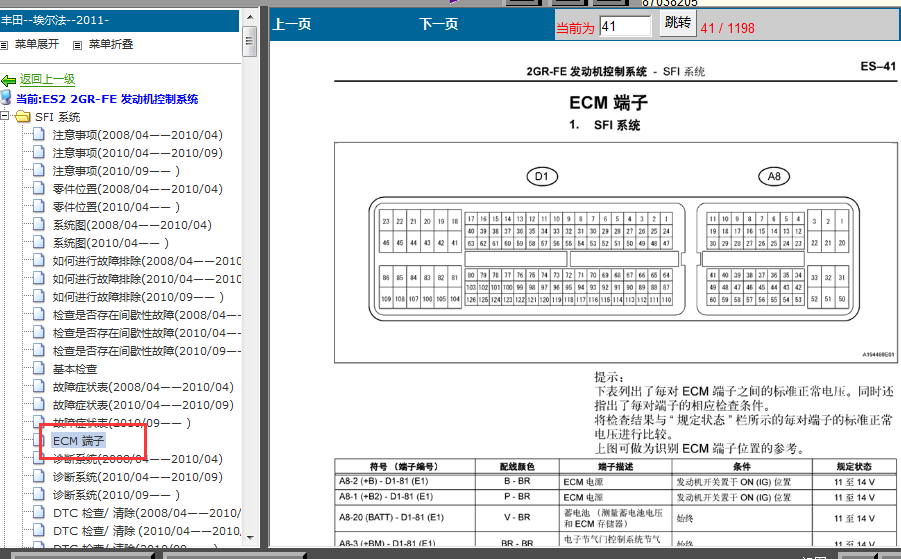Click the page icon beside ECM 端子

tap(38, 440)
